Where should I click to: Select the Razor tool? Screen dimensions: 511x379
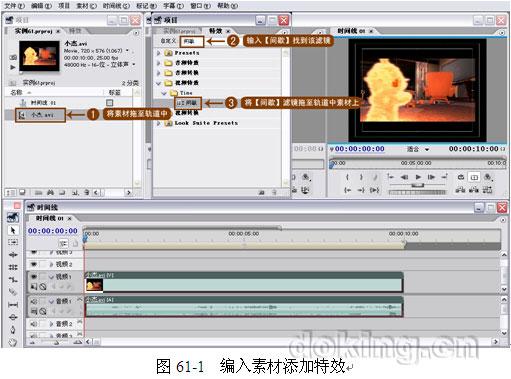(13, 292)
